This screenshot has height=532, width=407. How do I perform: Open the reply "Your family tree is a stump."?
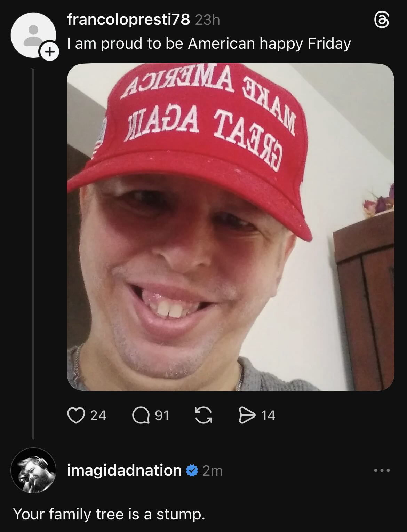click(109, 514)
